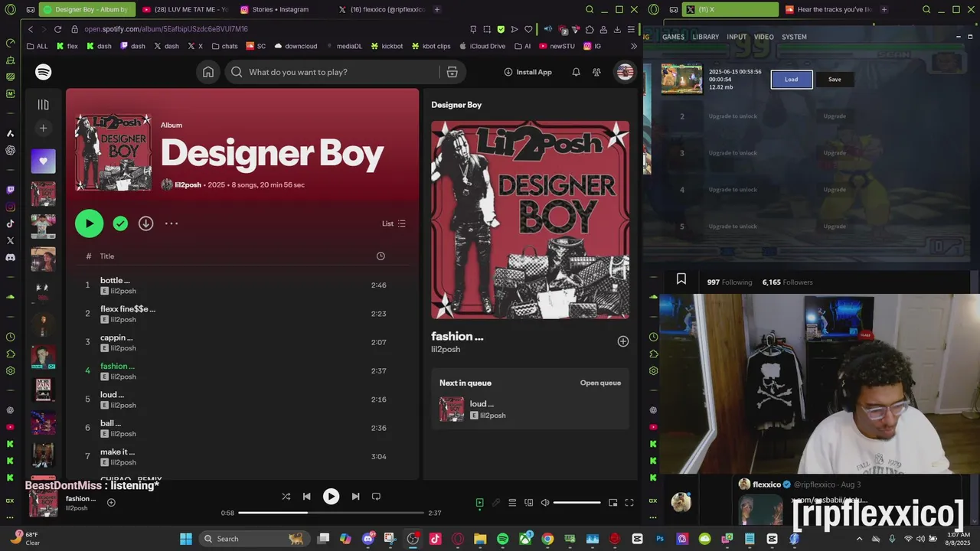
Task: Click the What do you want to play search field
Action: (x=343, y=72)
